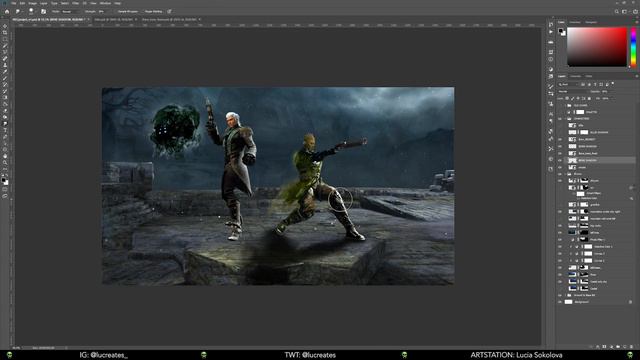This screenshot has height=360, width=640.
Task: Toggle visibility of Curves 2 layer
Action: pyautogui.click(x=560, y=253)
